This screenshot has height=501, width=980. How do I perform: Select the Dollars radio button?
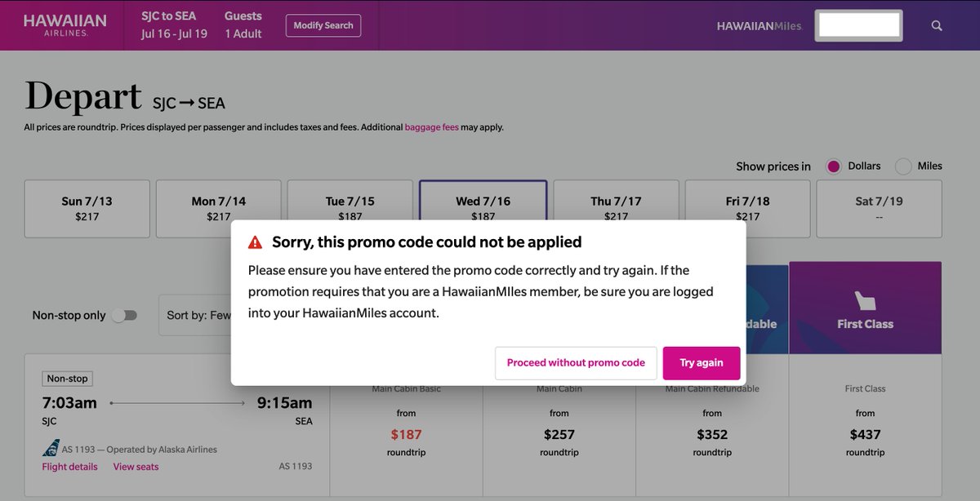[x=834, y=166]
